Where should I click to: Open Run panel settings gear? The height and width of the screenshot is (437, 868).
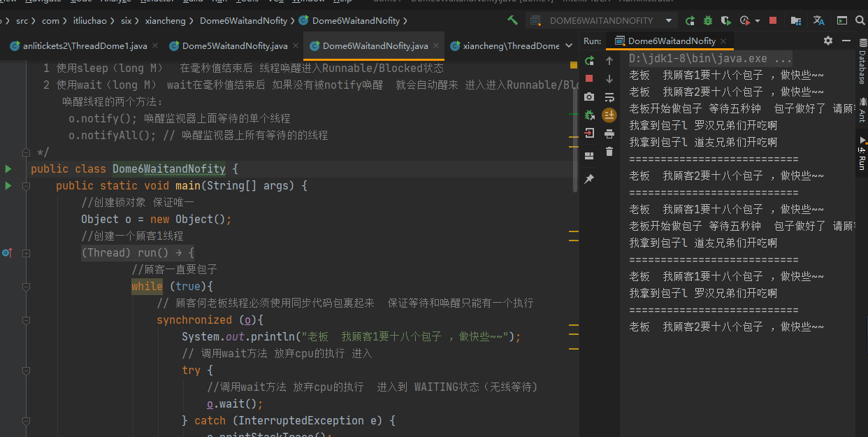(x=828, y=41)
